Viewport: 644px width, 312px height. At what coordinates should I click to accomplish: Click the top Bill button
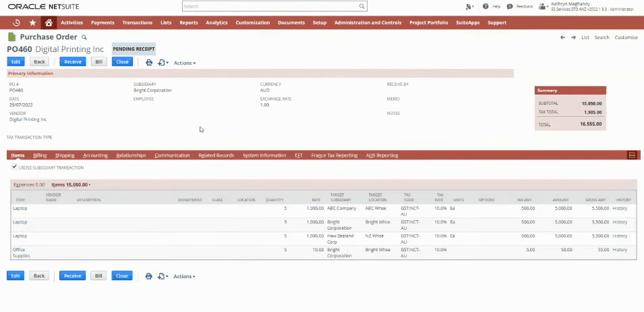(x=98, y=61)
